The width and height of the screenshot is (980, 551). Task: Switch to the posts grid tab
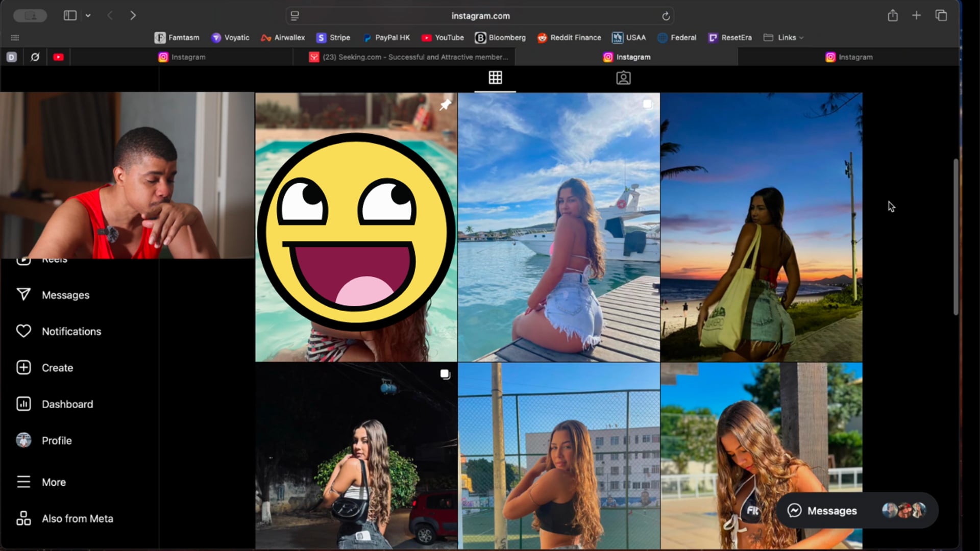[495, 78]
